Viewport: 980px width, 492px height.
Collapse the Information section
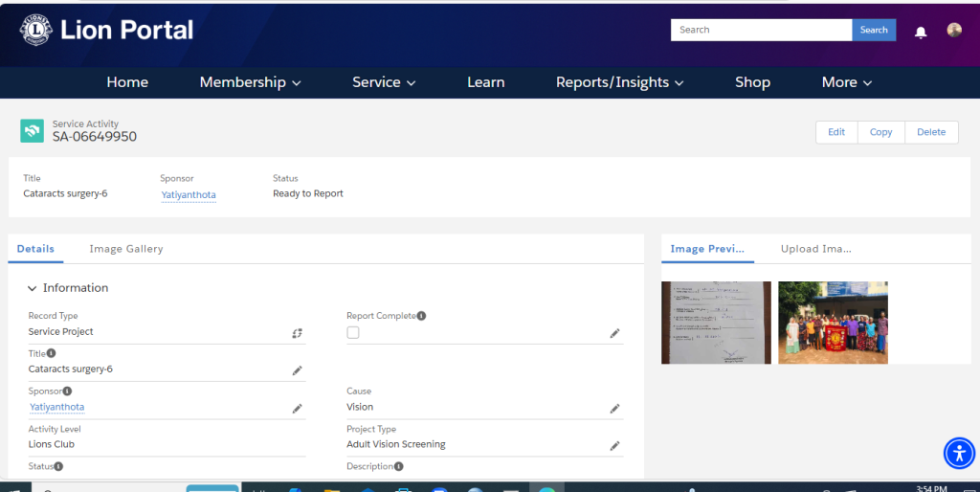pyautogui.click(x=32, y=288)
